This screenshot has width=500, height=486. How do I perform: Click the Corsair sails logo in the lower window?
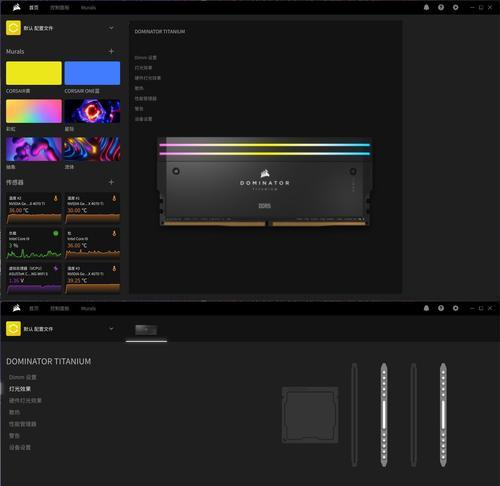[x=17, y=308]
